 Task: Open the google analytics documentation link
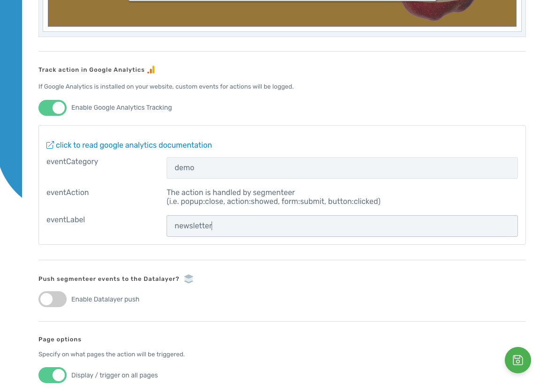click(134, 145)
